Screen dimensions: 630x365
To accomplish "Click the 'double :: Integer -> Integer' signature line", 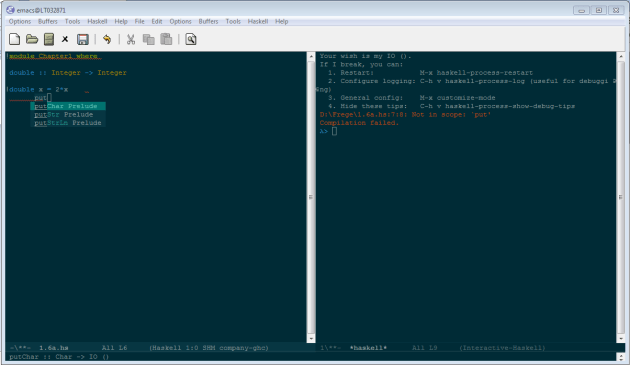I will pos(68,73).
